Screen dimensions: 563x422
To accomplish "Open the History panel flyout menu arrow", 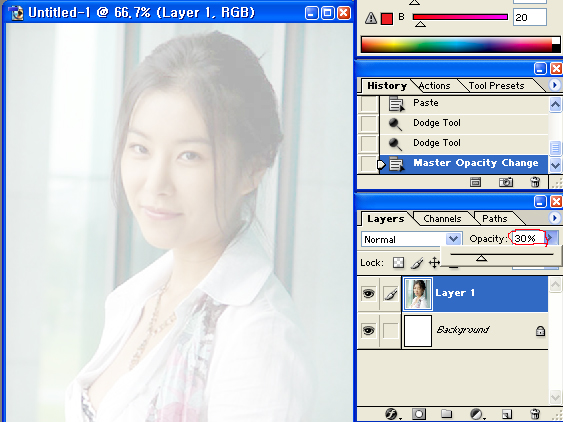I will [555, 85].
